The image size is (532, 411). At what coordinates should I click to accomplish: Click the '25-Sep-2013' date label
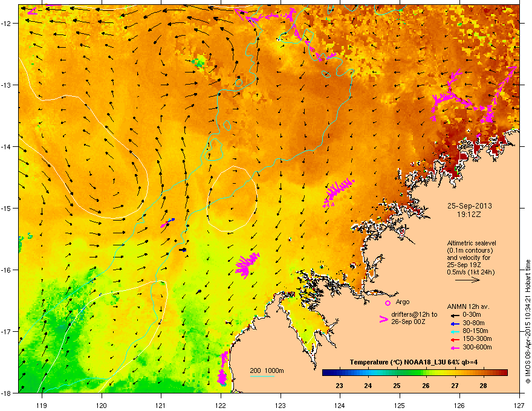point(469,206)
